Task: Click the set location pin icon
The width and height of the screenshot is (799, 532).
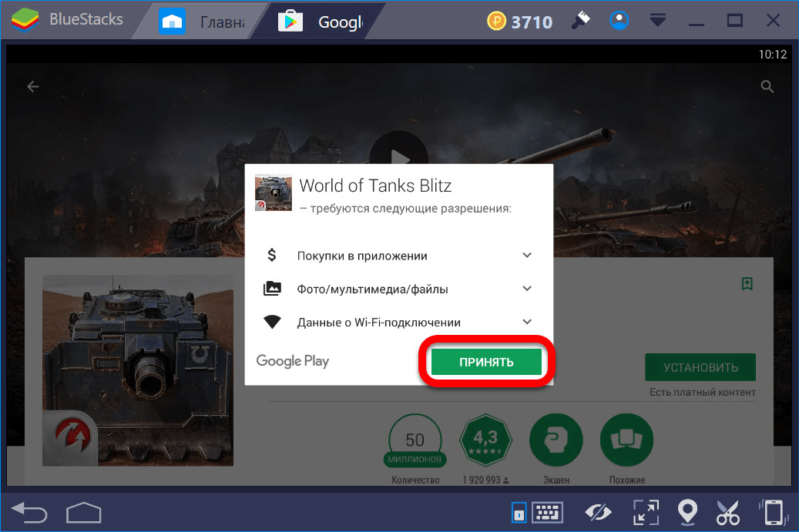Action: (687, 512)
